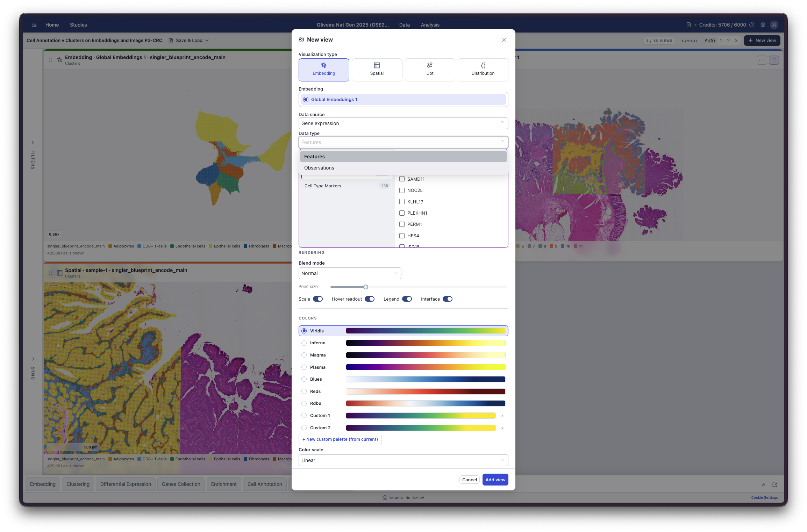The image size is (807, 532).
Task: Close the New view dialog
Action: [504, 40]
